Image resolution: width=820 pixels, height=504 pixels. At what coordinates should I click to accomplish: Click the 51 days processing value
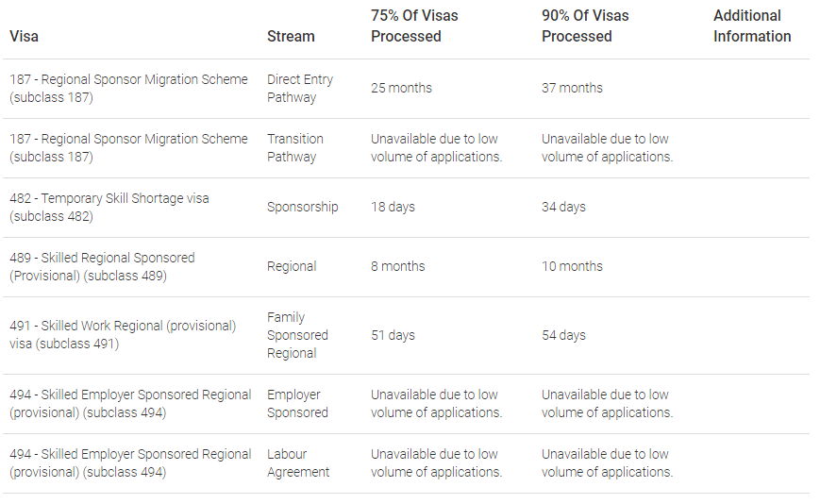click(x=393, y=335)
